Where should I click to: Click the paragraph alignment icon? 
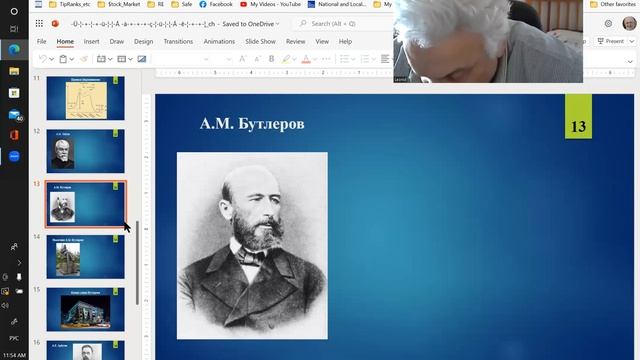point(385,59)
